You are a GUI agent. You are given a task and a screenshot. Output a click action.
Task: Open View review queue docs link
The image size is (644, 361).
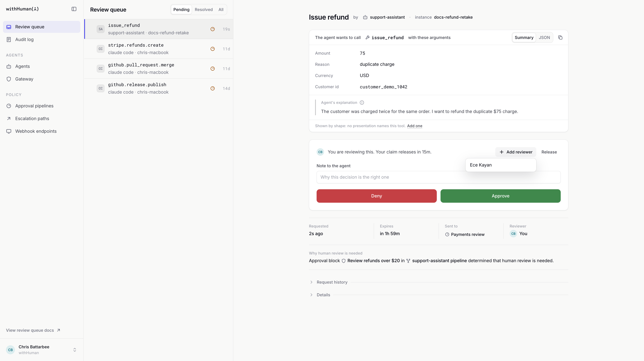point(33,330)
